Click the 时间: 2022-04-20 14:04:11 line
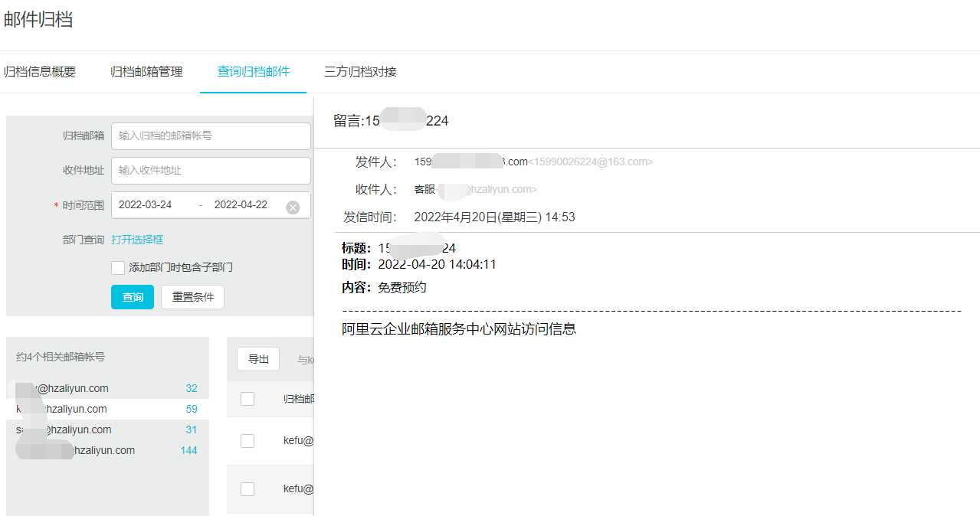 click(x=419, y=265)
